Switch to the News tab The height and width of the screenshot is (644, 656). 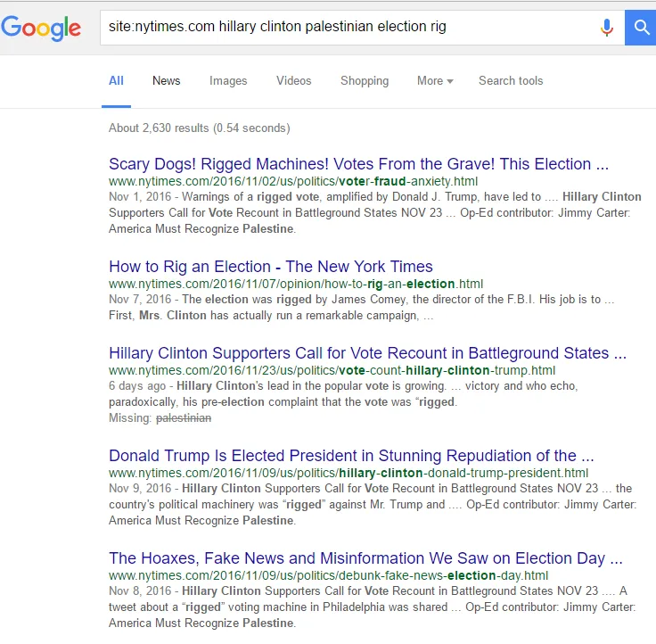(166, 81)
